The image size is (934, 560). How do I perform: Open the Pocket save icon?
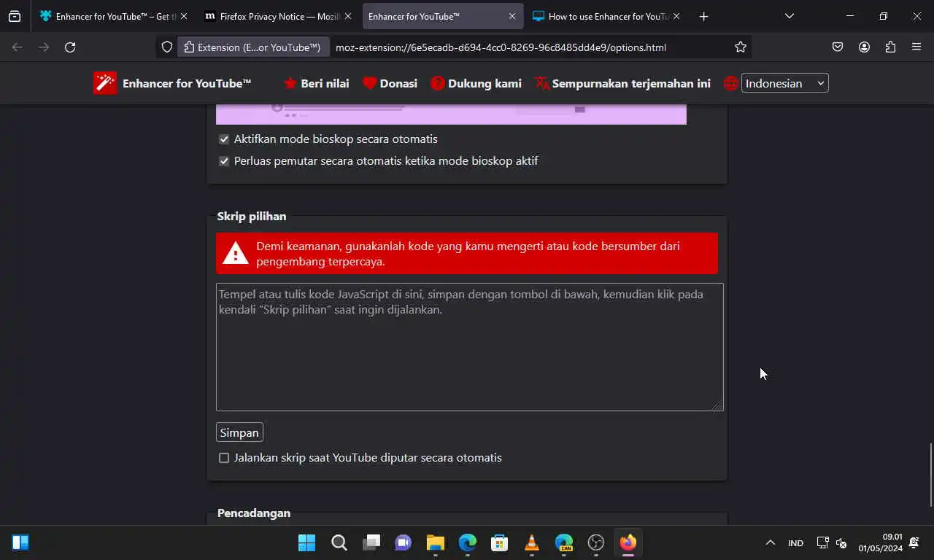(x=838, y=47)
